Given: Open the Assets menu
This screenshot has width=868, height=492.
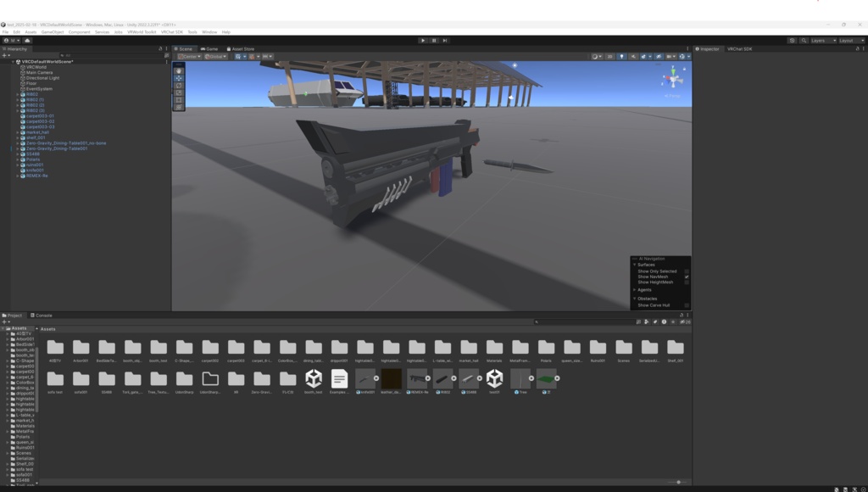Looking at the screenshot, I should point(31,32).
